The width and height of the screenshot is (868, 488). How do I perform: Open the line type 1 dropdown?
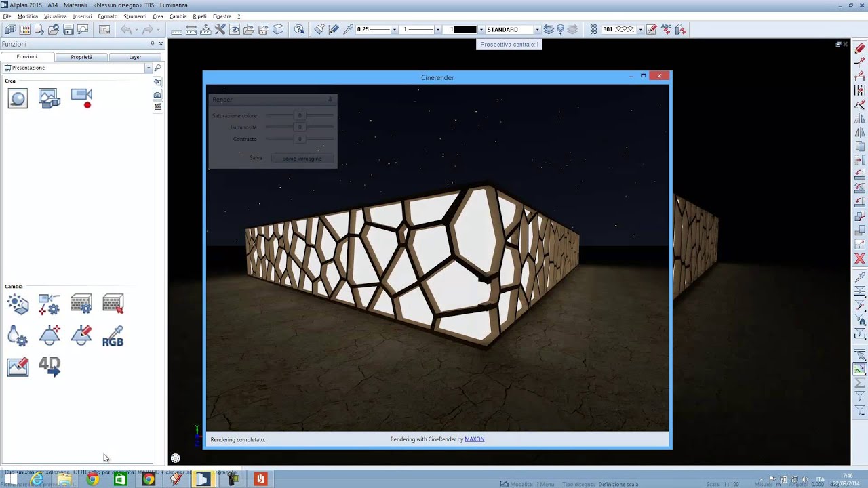click(438, 29)
